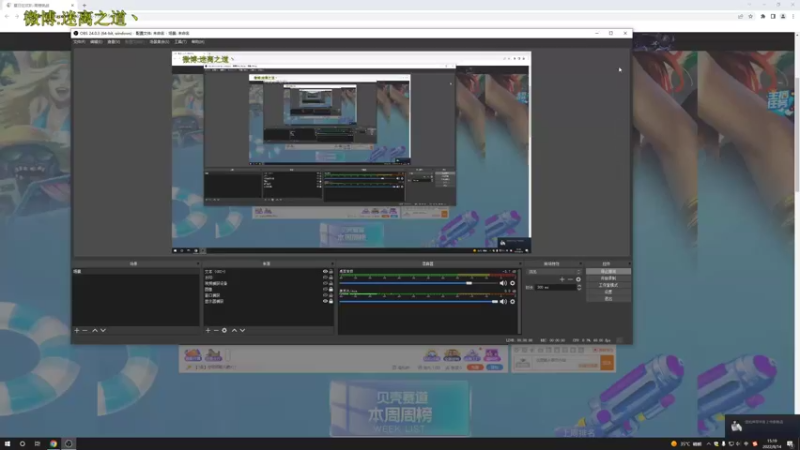Toggle the lock of the second source row
The image size is (800, 450).
tap(331, 278)
